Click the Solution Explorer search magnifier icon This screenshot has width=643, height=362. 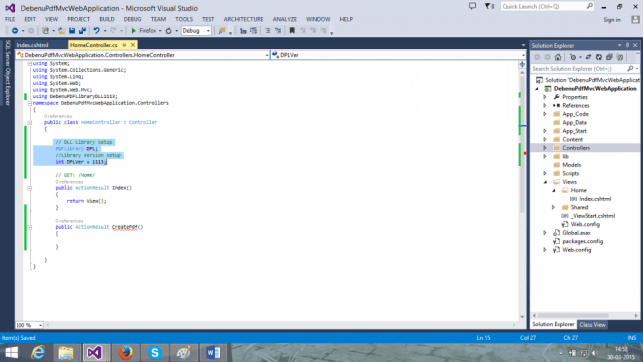[630, 68]
